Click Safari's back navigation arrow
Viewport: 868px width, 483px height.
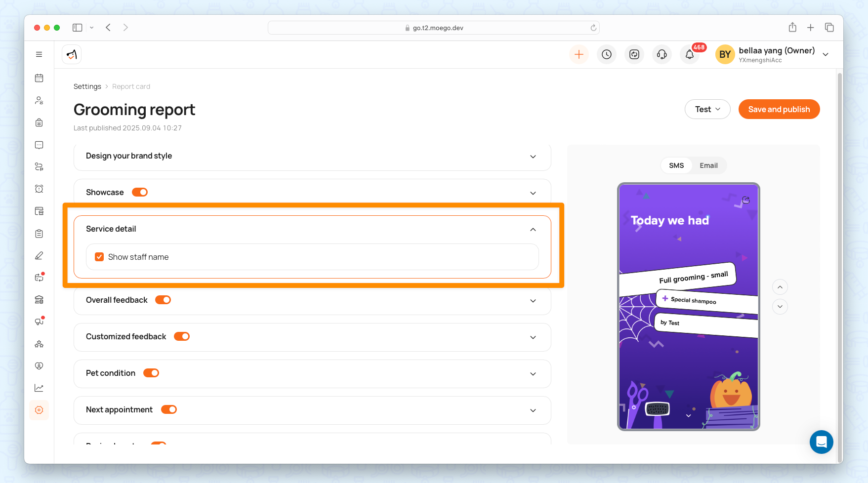[x=108, y=28]
